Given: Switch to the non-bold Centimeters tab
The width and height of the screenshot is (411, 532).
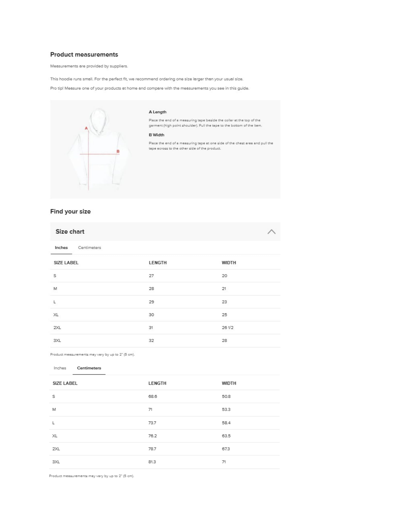Looking at the screenshot, I should pyautogui.click(x=89, y=248).
